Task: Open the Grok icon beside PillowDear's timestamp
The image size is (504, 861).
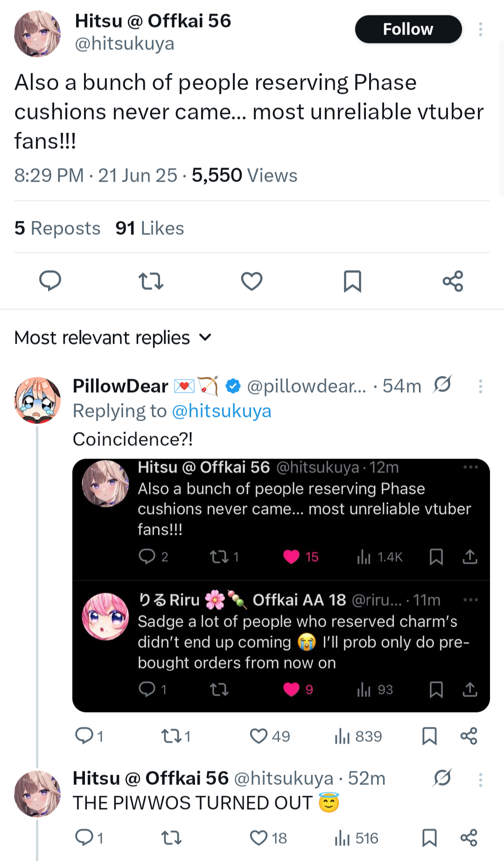Action: click(442, 385)
